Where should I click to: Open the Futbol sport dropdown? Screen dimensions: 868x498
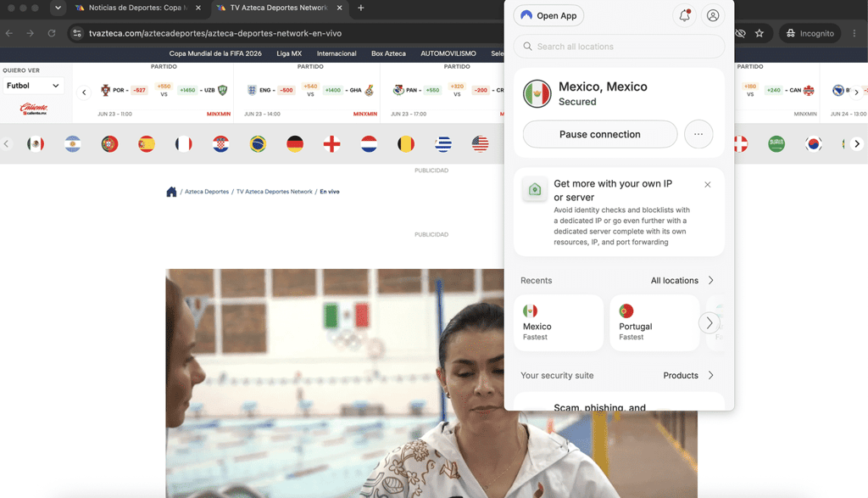coord(33,86)
